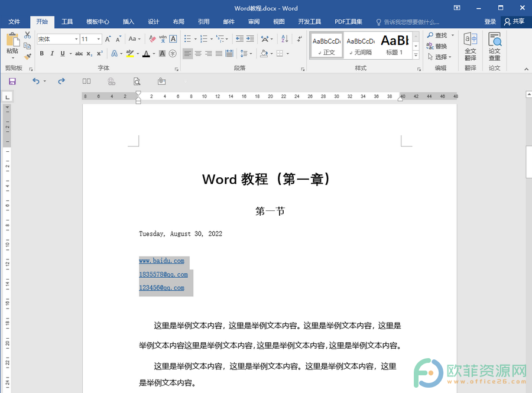The image size is (532, 393).
Task: Insert enclosed character icon
Action: 173,54
